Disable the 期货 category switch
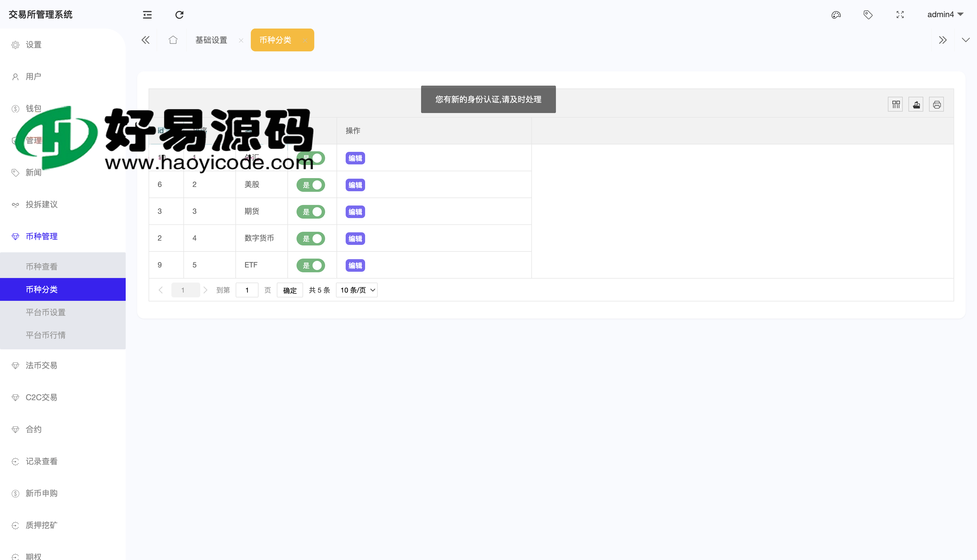The width and height of the screenshot is (977, 560). (x=311, y=211)
